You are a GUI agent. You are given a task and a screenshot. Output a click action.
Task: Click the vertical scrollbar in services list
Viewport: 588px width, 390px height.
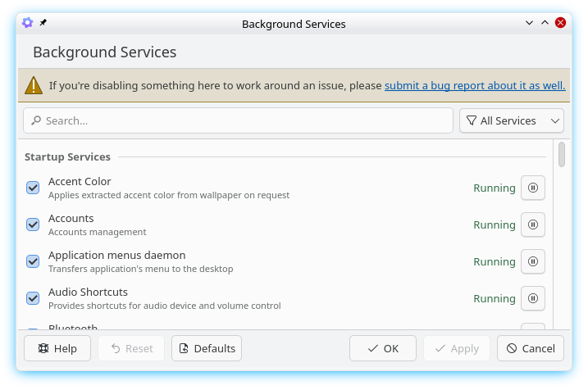[x=561, y=154]
